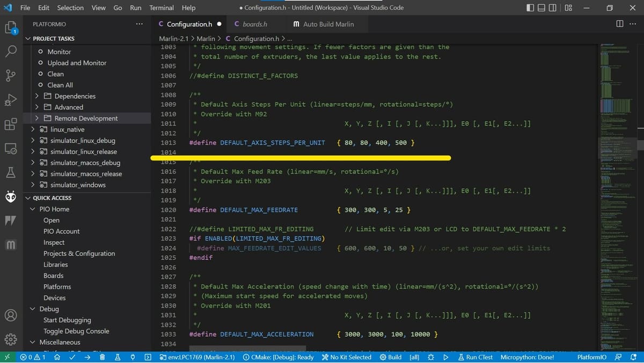This screenshot has width=644, height=363.
Task: Click PlatformIO Clean trash icon in status bar
Action: tap(102, 357)
